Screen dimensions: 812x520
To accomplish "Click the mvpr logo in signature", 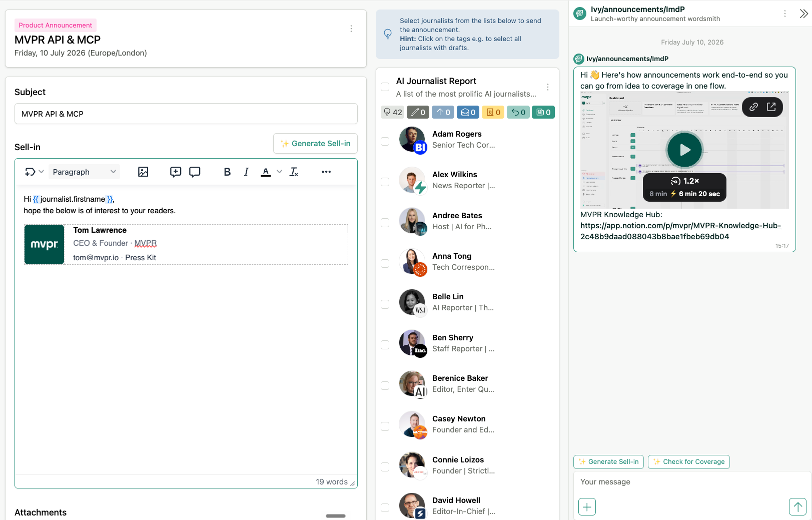I will click(x=45, y=244).
